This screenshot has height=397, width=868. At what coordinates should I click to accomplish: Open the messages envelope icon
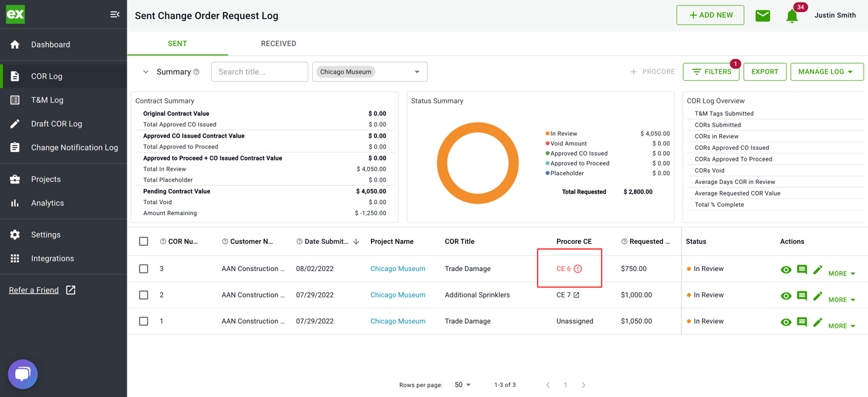(762, 15)
